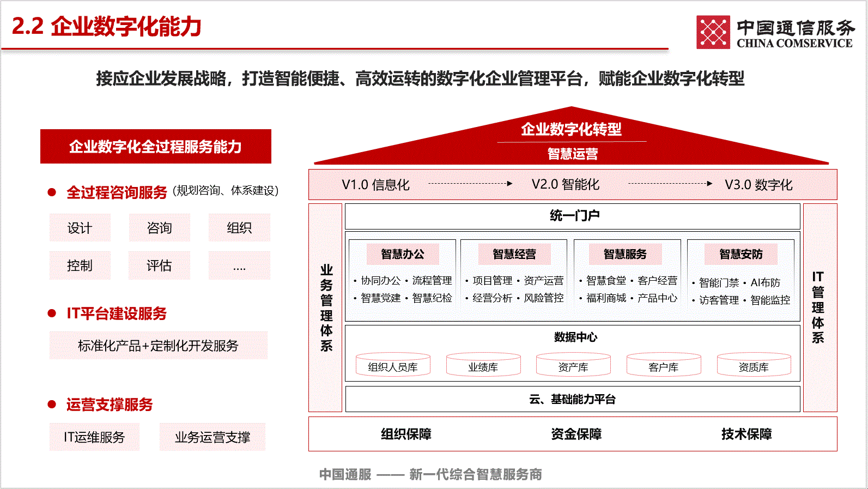Screen dimensions: 868x489
Task: Click V1.0 信息化 stage
Action: 375,185
